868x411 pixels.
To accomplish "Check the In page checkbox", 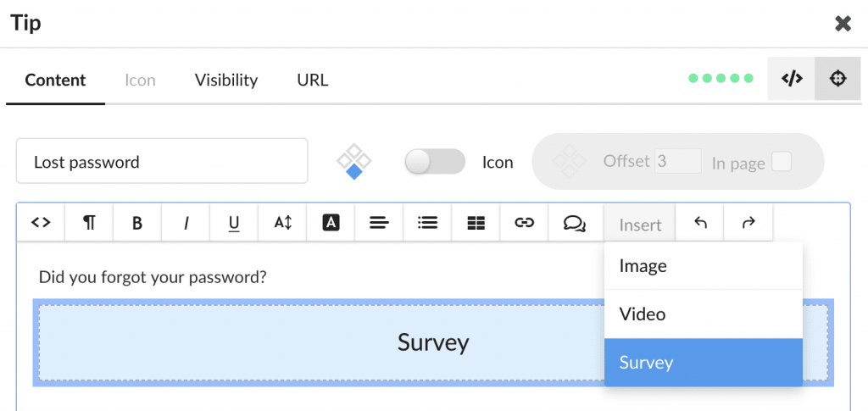I will click(781, 162).
